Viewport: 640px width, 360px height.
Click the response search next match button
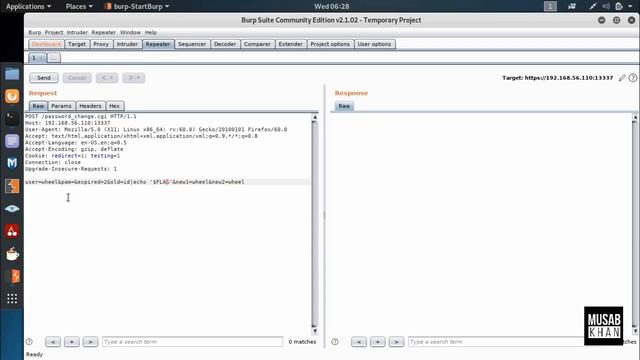click(396, 342)
